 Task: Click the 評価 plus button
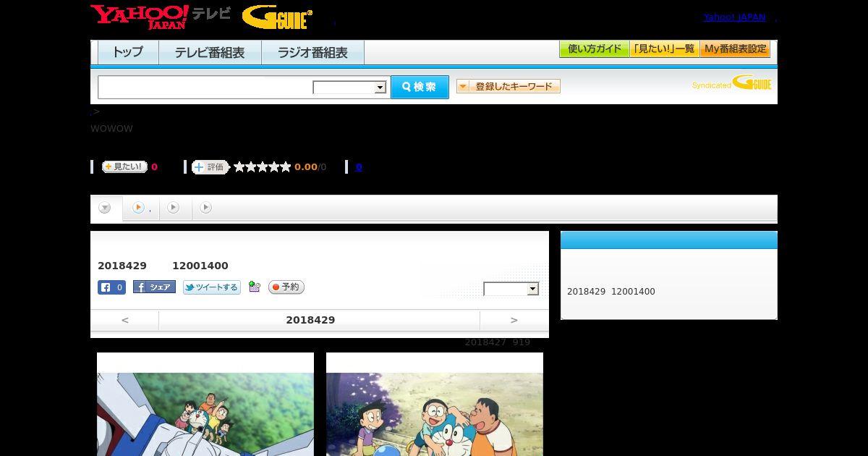pos(210,167)
